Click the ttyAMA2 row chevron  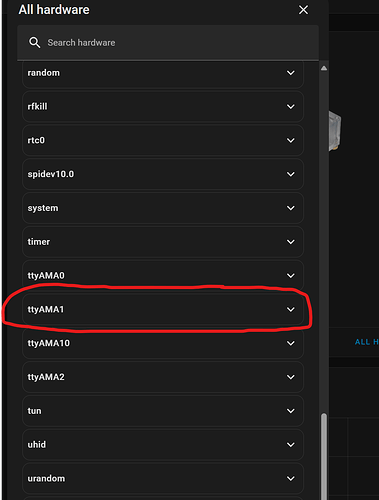(291, 377)
